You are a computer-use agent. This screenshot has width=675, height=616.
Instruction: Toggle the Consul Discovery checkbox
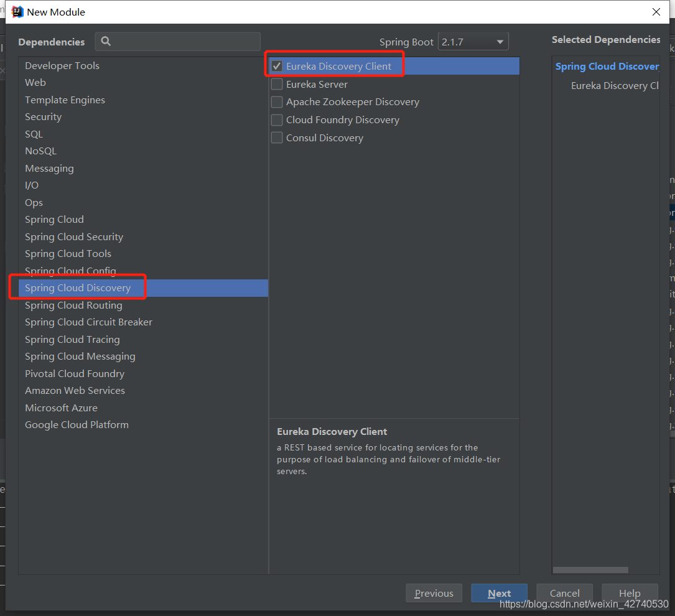point(277,138)
